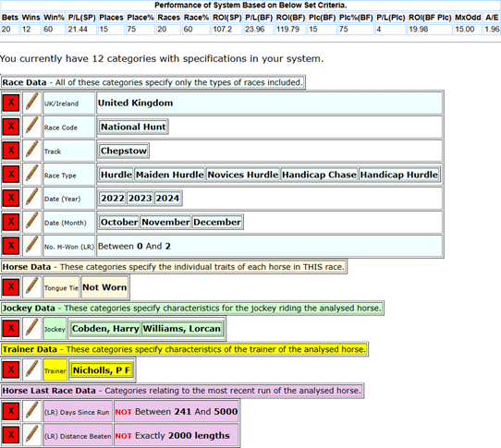This screenshot has height=448, width=501.
Task: Select the Nicholls, P F trainer tag
Action: pos(102,370)
